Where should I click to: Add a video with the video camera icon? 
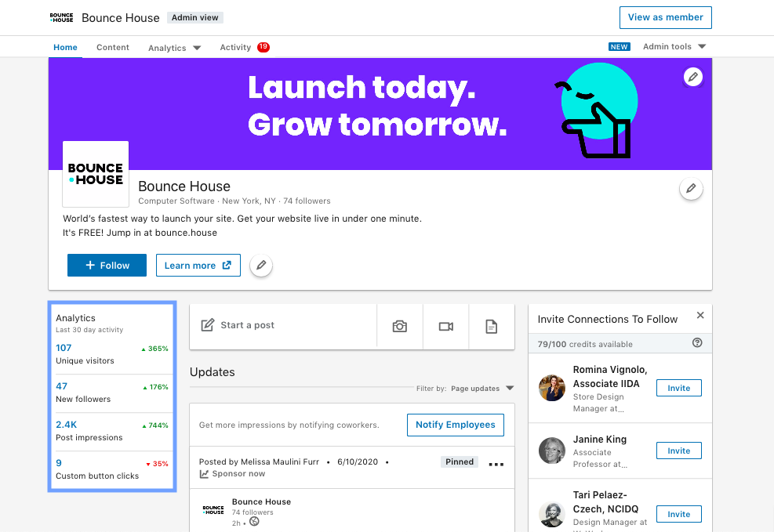445,327
